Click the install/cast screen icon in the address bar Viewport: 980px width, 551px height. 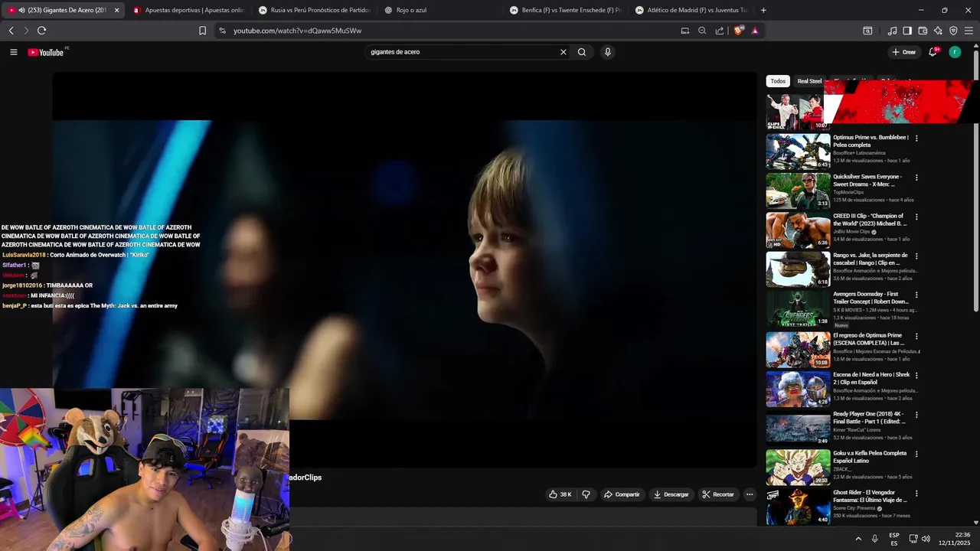click(684, 31)
